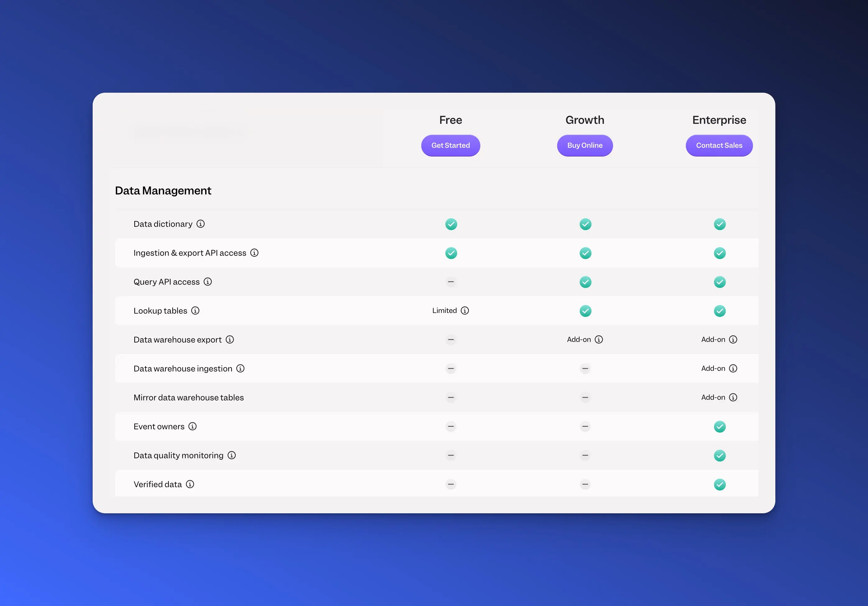The width and height of the screenshot is (868, 606).
Task: Show info tooltip for Query API access
Action: point(208,282)
